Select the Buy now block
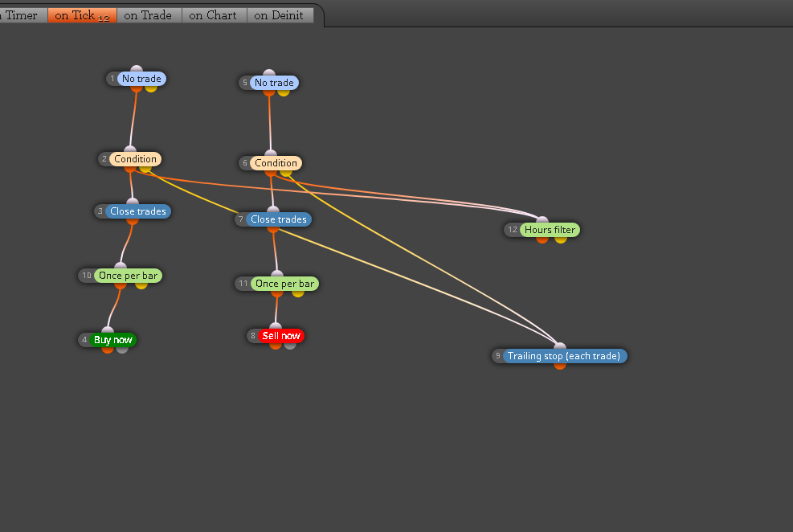 point(112,340)
